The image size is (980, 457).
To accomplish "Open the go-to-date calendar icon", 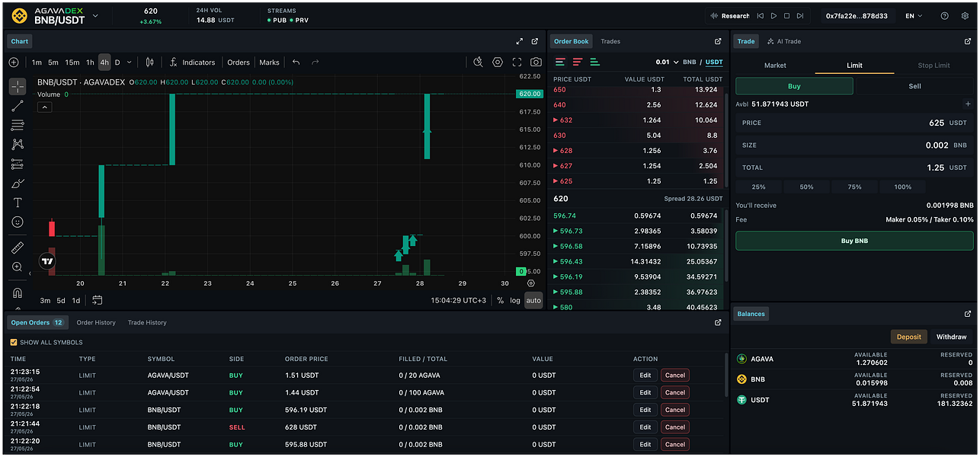I will (x=98, y=300).
